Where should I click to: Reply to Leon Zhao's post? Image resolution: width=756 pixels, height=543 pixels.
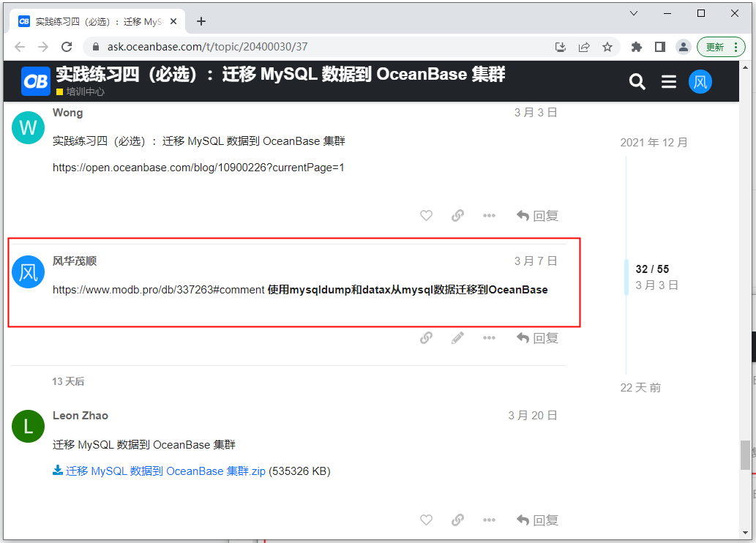point(537,520)
